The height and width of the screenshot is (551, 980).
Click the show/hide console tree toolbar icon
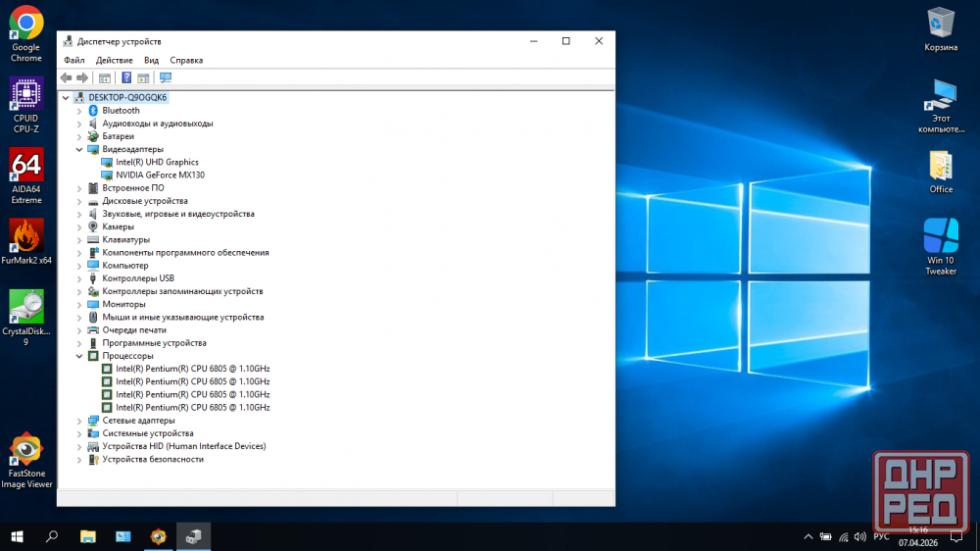coord(105,77)
